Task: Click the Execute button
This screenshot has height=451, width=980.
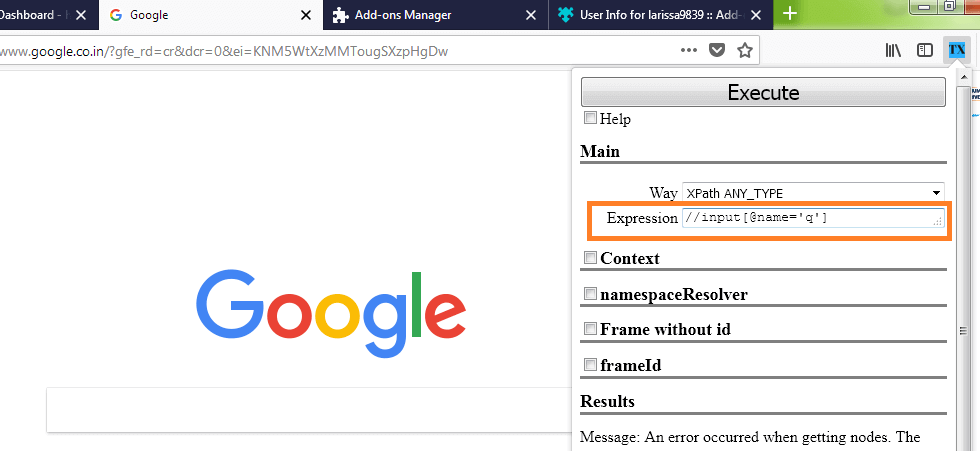Action: point(763,92)
